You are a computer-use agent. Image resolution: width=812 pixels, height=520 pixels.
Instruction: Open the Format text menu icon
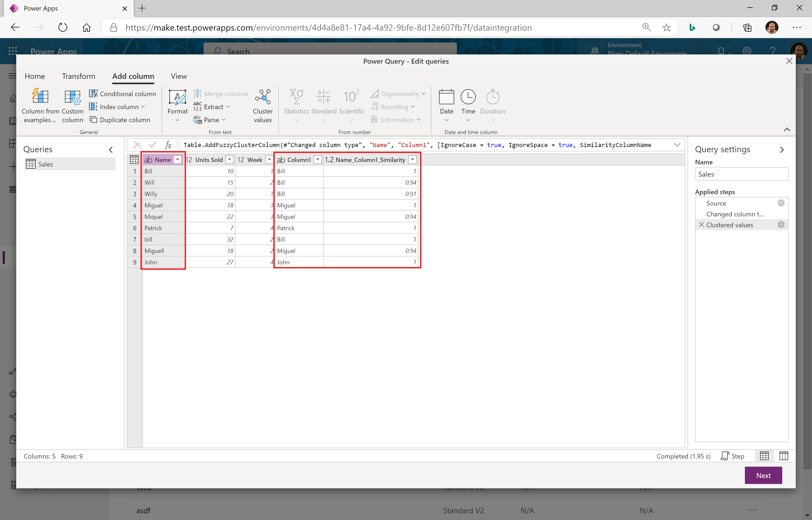pyautogui.click(x=178, y=97)
